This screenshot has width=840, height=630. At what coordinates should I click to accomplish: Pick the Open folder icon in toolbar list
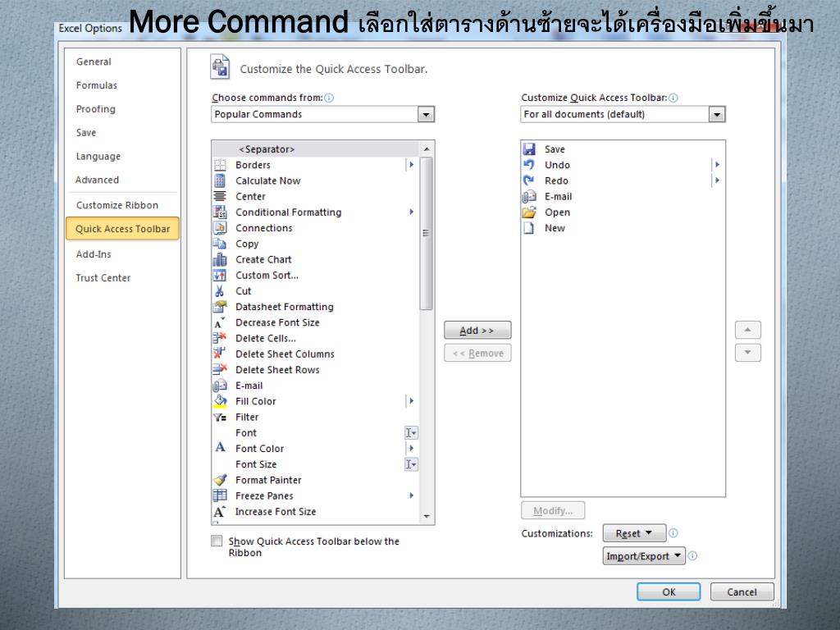coord(529,212)
